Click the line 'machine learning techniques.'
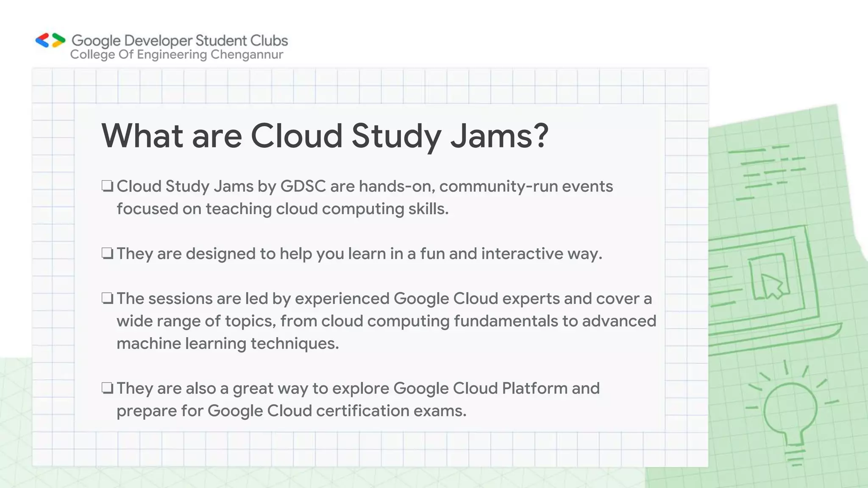Screen dimensions: 868x488 pyautogui.click(x=228, y=344)
